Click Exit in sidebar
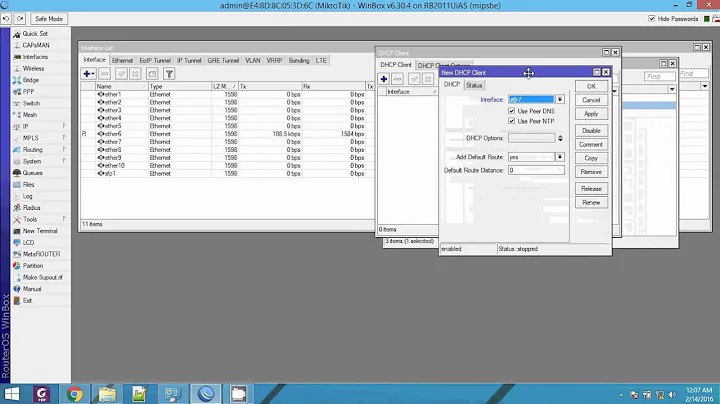 coord(28,301)
